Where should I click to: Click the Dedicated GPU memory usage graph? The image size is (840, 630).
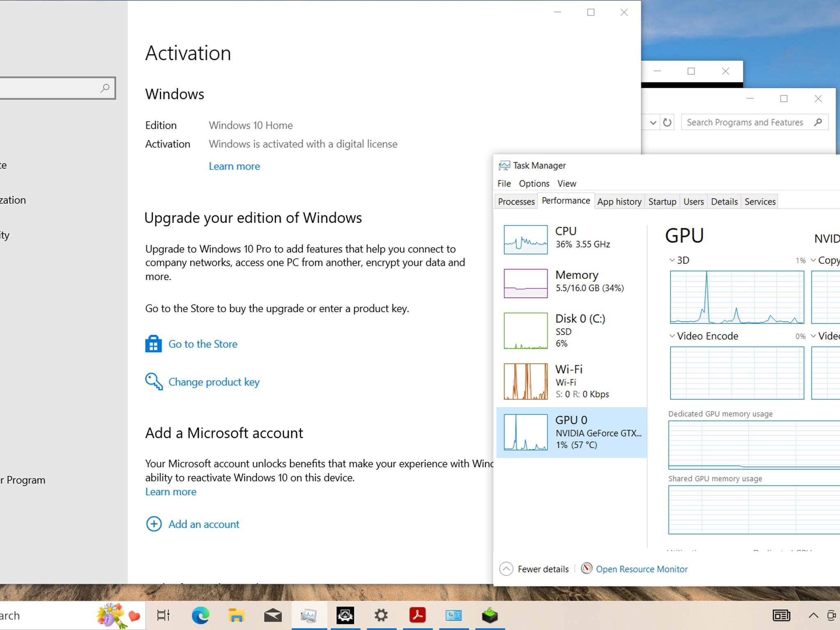click(754, 445)
